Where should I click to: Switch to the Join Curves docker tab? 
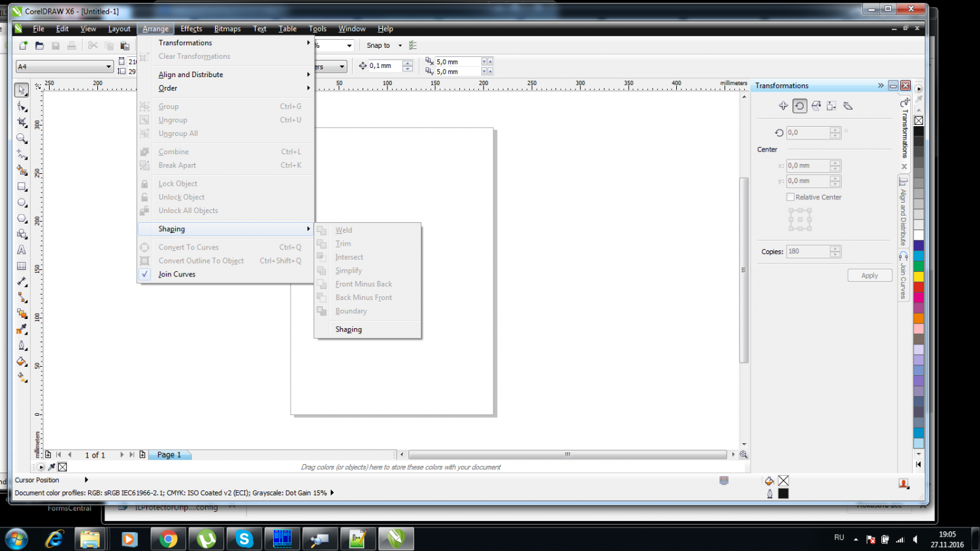[x=904, y=276]
